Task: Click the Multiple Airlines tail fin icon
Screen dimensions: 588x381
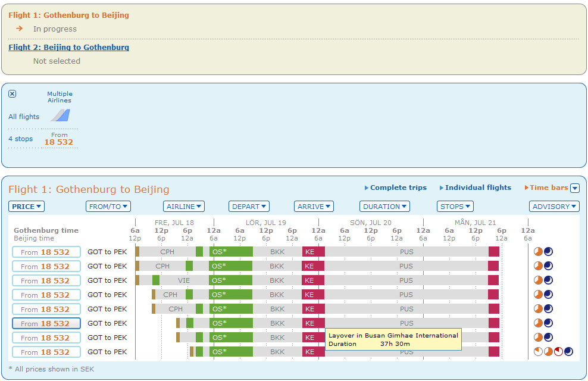Action: [x=60, y=115]
